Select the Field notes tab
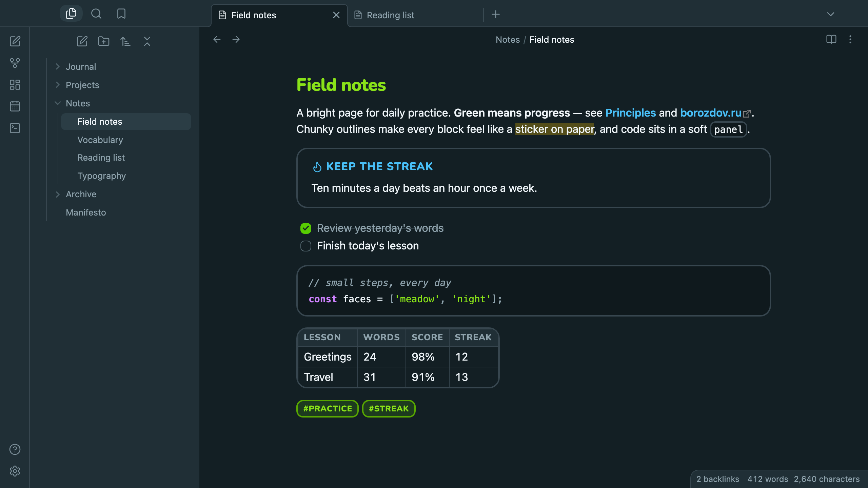This screenshot has width=868, height=488. pos(279,15)
